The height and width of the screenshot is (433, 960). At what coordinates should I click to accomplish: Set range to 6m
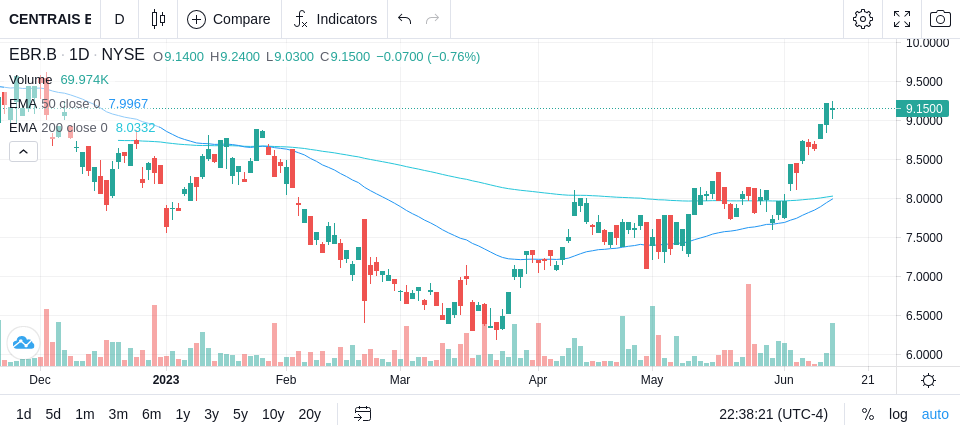151,414
